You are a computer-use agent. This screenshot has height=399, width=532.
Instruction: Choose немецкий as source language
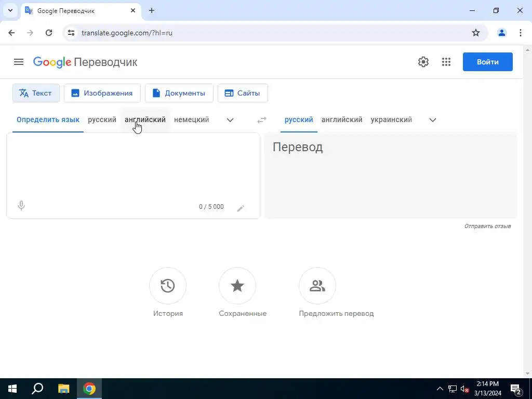192,120
